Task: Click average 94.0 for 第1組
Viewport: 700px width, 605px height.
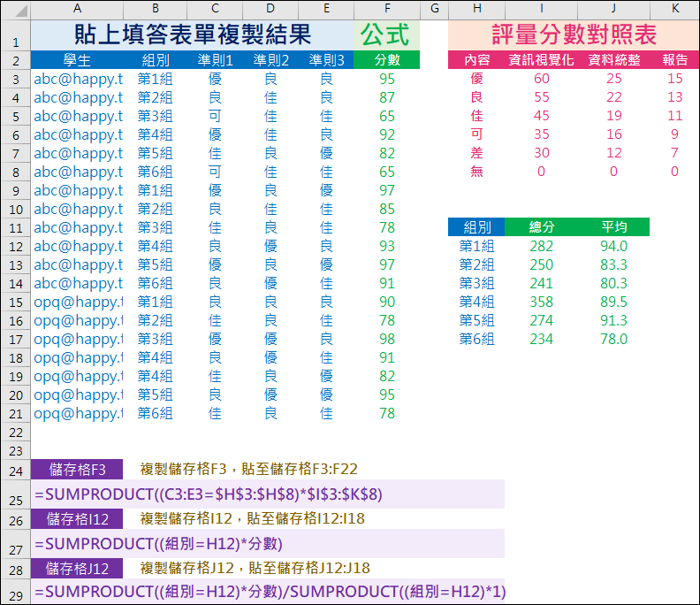Action: click(x=614, y=246)
